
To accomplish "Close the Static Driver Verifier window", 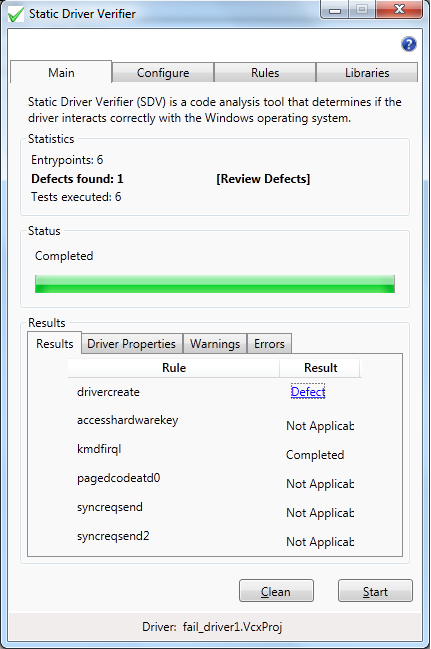I will point(399,9).
